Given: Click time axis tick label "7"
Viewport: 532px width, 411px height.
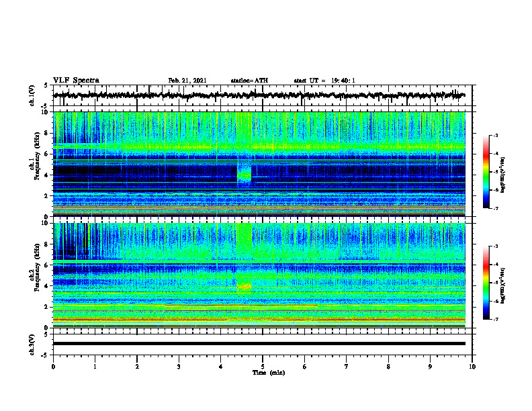Looking at the screenshot, I should tap(347, 367).
